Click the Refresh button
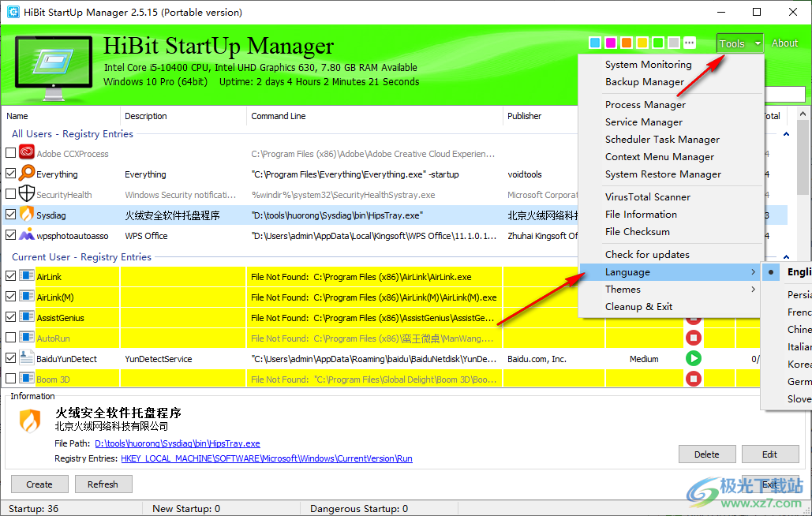The height and width of the screenshot is (516, 812). coord(103,484)
